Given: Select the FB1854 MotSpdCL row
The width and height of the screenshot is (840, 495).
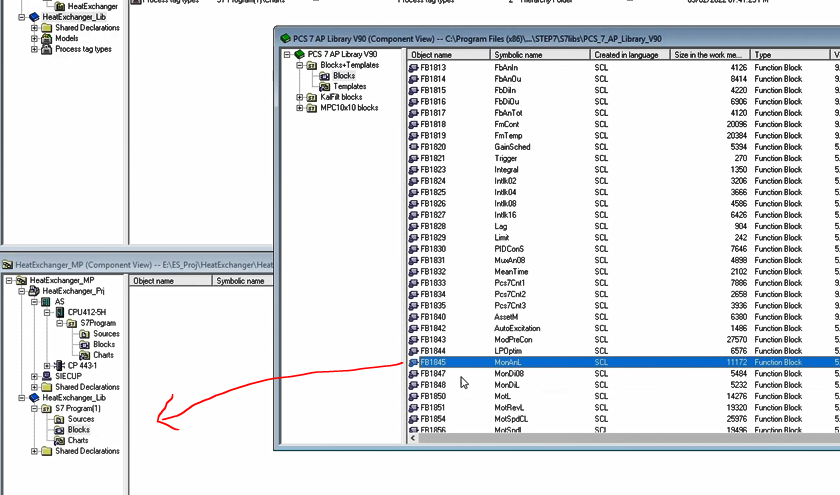Looking at the screenshot, I should tap(623, 419).
